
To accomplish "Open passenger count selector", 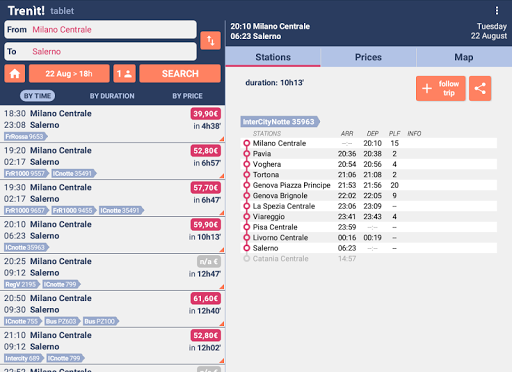I will (124, 74).
